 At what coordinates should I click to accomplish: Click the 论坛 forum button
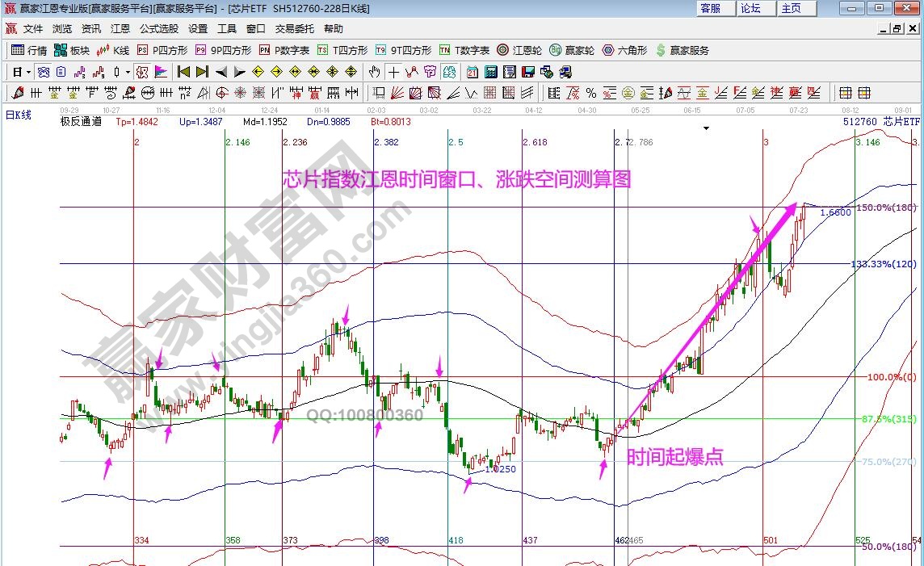click(752, 8)
